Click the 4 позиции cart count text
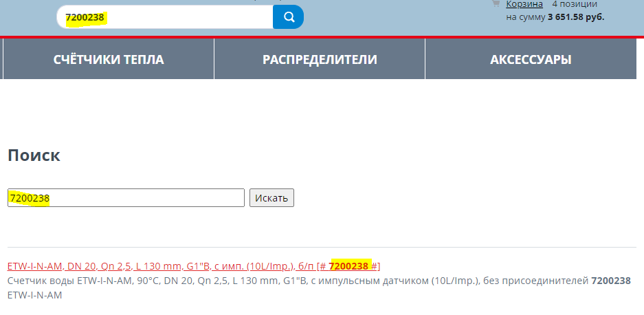The height and width of the screenshot is (315, 644). point(575,4)
